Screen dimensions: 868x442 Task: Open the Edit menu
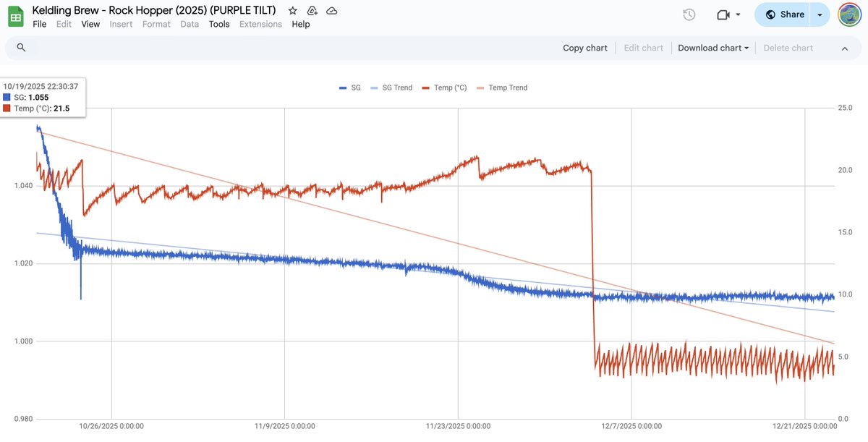point(64,24)
